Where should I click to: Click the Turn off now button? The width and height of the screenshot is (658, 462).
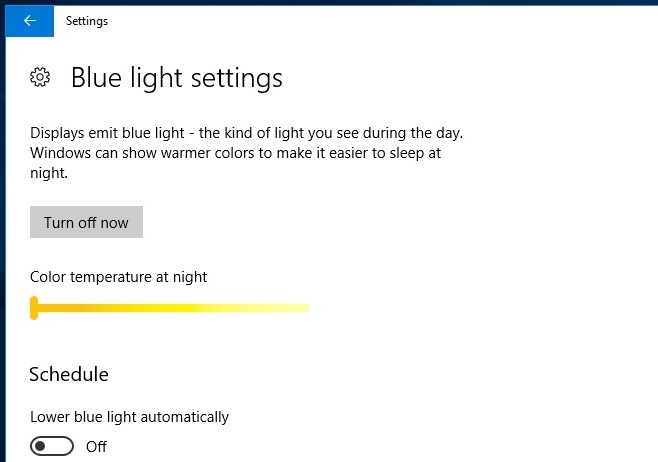(86, 222)
